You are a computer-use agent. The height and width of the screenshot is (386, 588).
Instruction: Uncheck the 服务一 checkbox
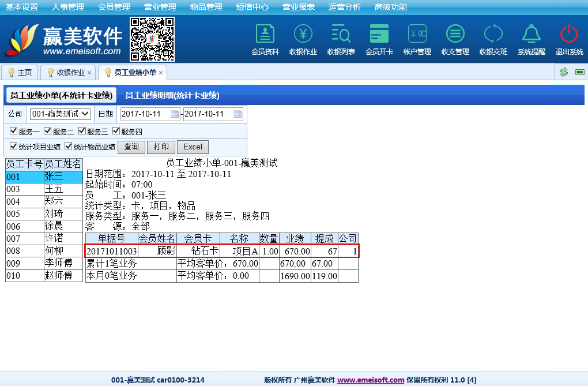point(14,131)
